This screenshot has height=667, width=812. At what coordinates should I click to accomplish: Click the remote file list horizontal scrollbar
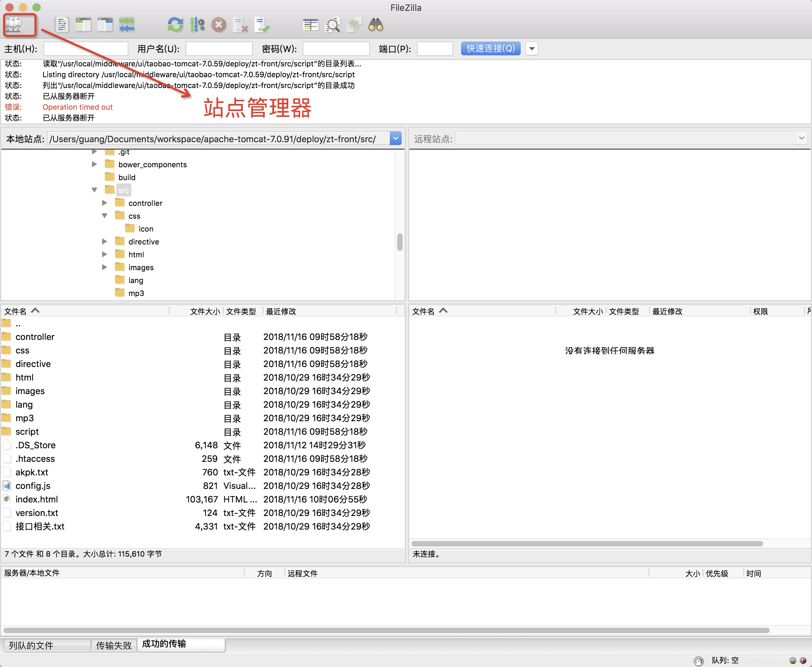pyautogui.click(x=587, y=543)
